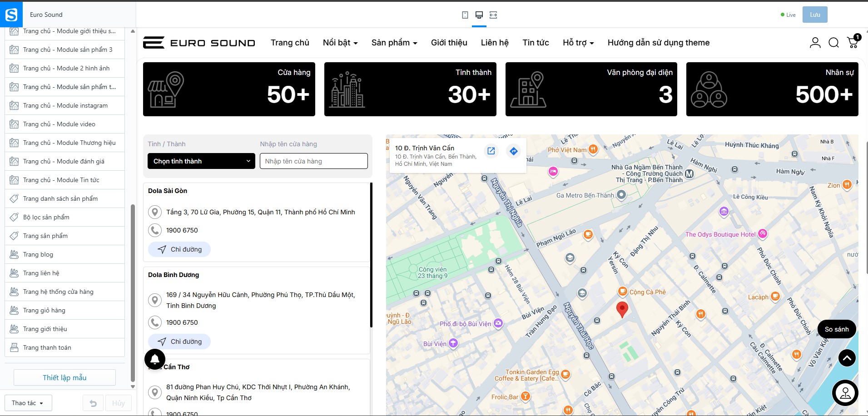Click the notification bell icon
This screenshot has width=868, height=416.
pos(155,359)
